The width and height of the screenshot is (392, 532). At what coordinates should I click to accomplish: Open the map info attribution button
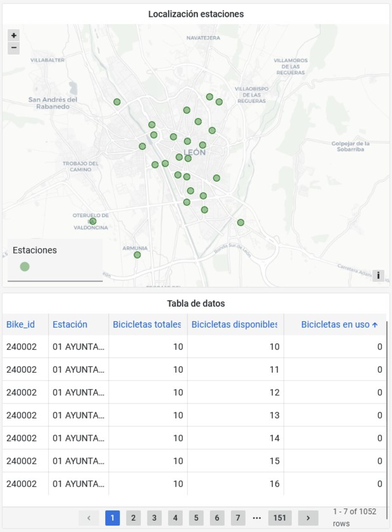(378, 275)
